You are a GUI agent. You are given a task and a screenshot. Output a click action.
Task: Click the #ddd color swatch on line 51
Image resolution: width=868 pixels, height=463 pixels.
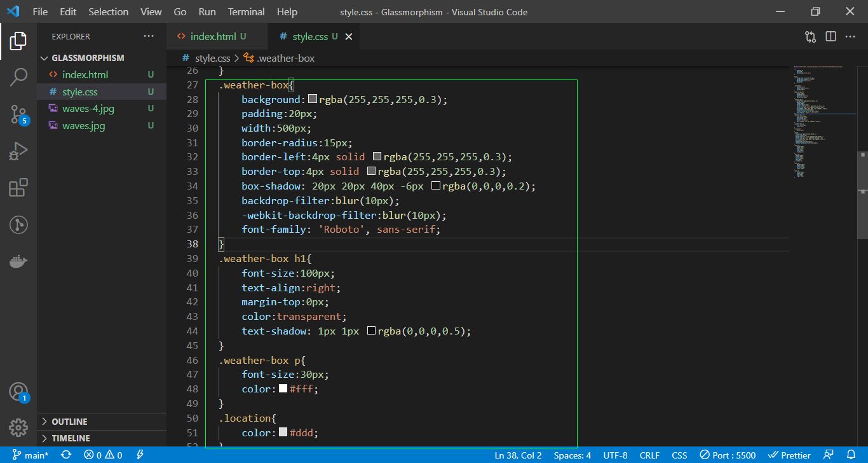283,432
